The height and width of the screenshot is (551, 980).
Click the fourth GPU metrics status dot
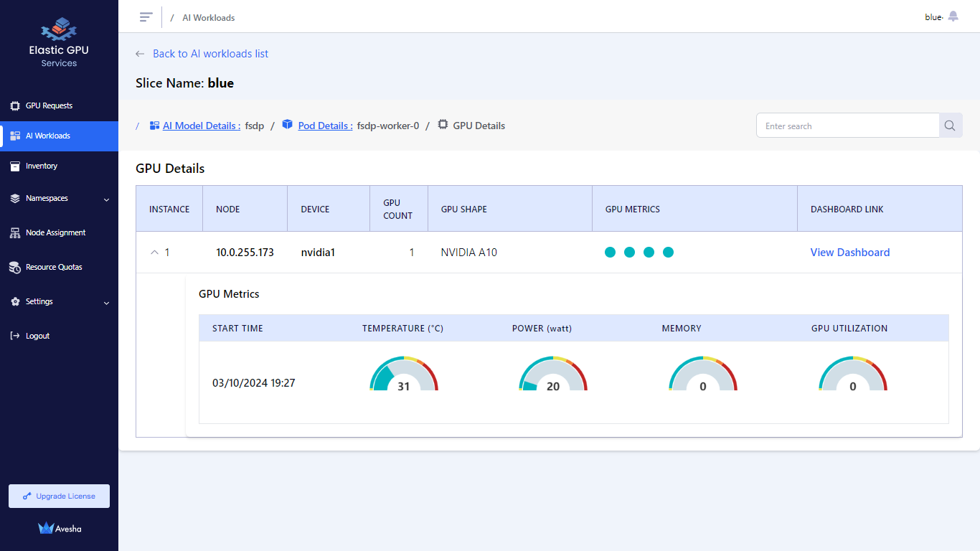pyautogui.click(x=668, y=252)
